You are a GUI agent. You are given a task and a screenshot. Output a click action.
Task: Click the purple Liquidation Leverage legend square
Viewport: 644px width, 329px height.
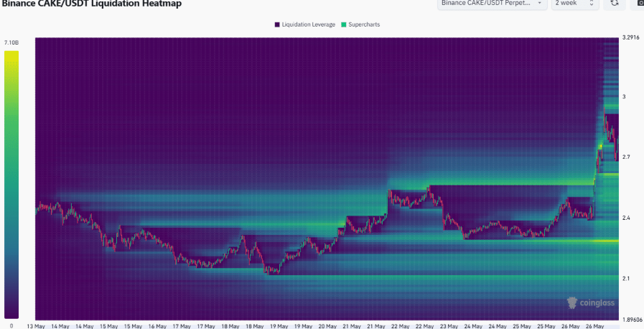(277, 24)
